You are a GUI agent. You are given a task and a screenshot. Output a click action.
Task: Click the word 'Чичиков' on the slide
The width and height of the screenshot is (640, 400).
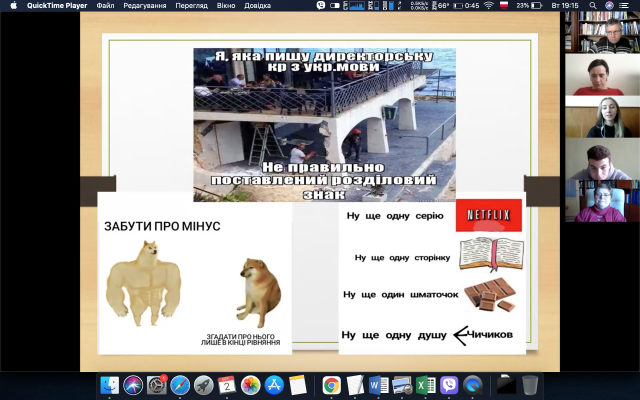pos(489,335)
